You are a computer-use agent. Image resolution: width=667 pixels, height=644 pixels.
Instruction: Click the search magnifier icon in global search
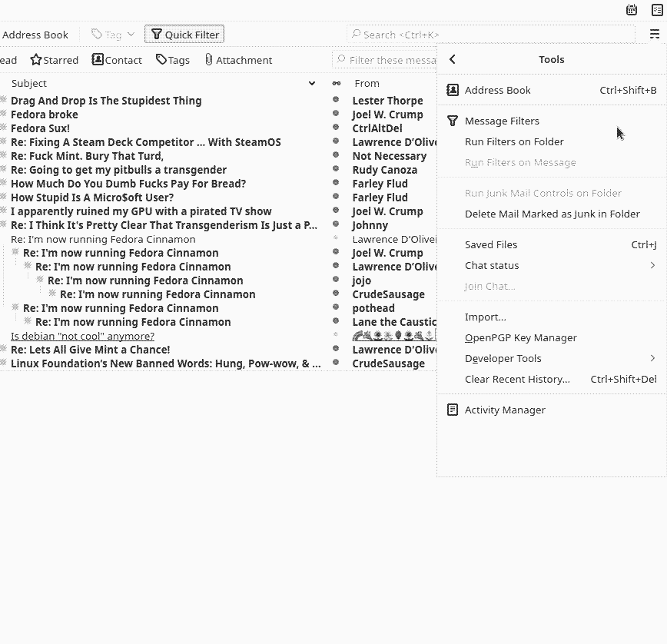point(357,34)
